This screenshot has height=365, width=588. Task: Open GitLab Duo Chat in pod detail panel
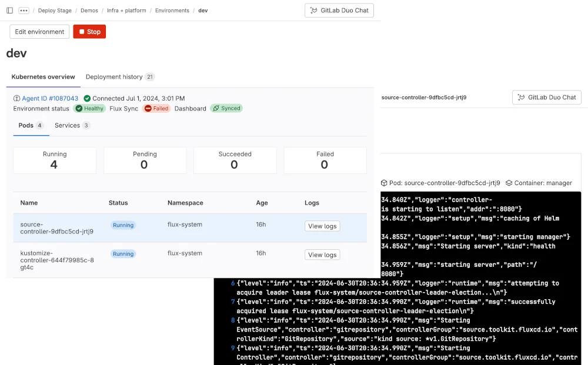(x=546, y=97)
